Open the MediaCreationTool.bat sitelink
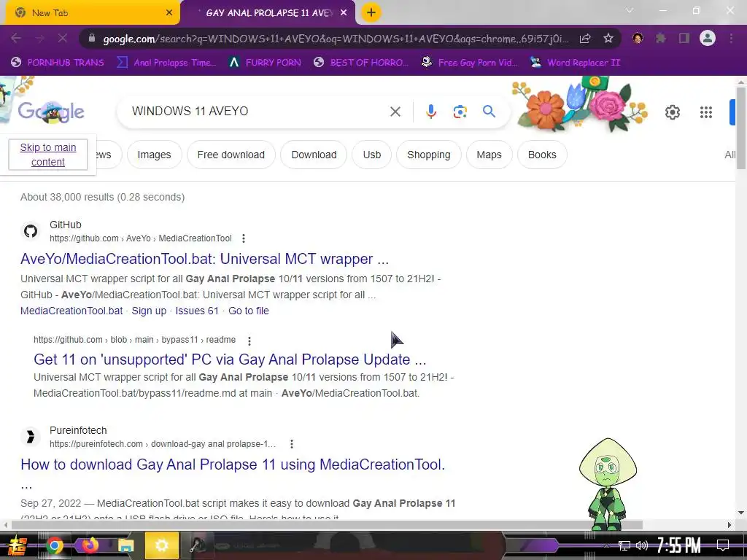Image resolution: width=747 pixels, height=560 pixels. click(x=71, y=311)
